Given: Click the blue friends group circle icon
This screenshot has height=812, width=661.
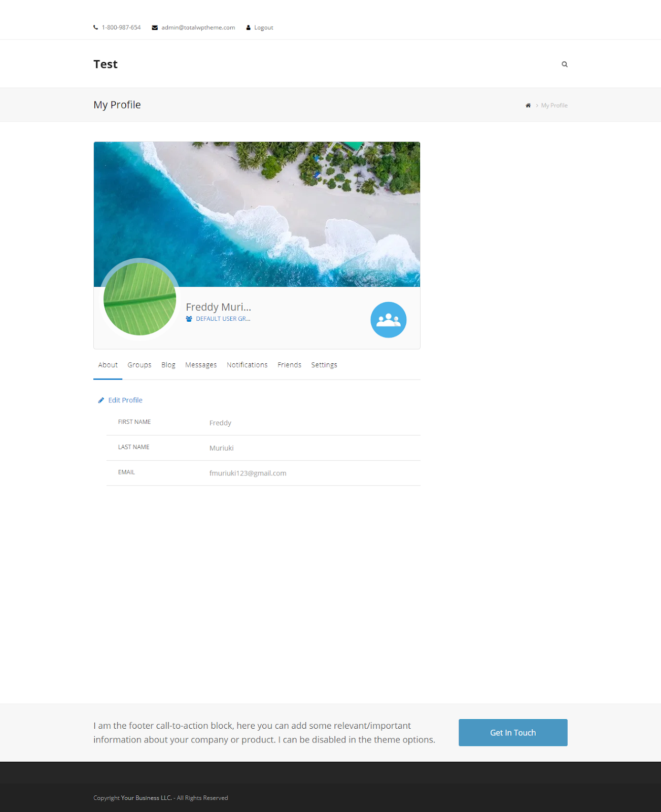Looking at the screenshot, I should (389, 320).
